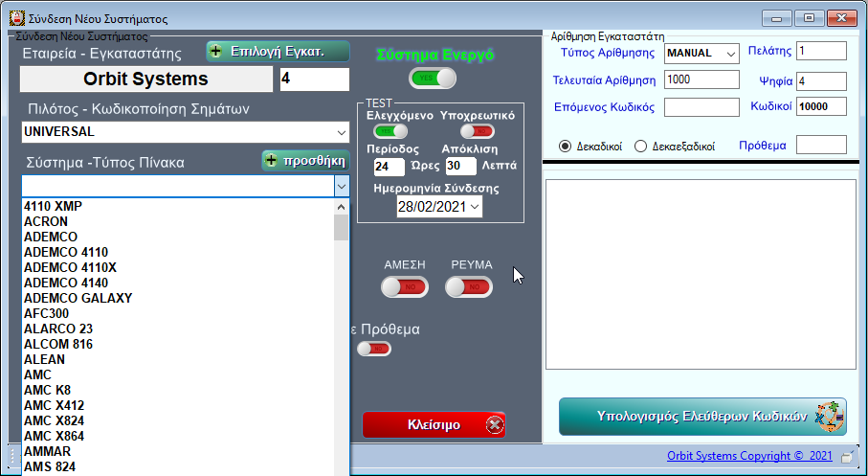Screen dimensions: 868x476
Task: Turn on the ΑΜΕΣΗ switch
Action: (x=404, y=286)
